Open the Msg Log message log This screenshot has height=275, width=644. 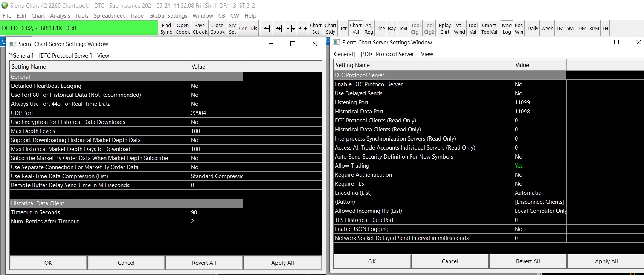pos(507,29)
